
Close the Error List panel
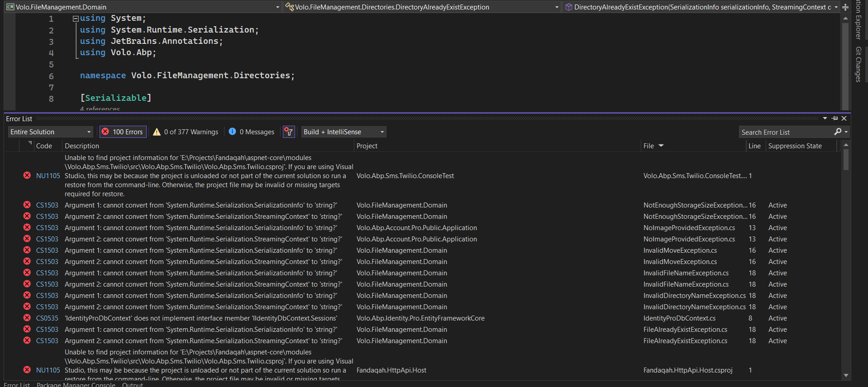point(844,118)
